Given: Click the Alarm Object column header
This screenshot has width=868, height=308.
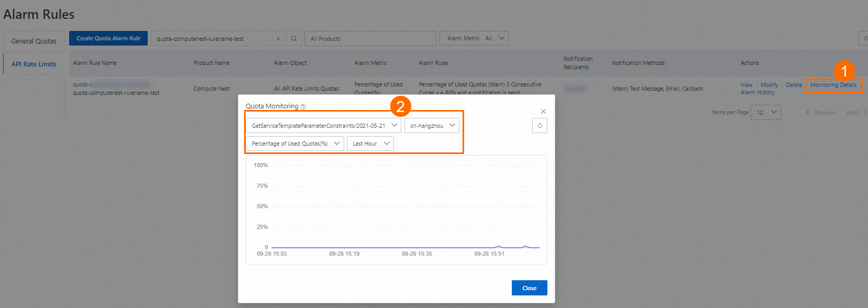Looking at the screenshot, I should (x=290, y=63).
